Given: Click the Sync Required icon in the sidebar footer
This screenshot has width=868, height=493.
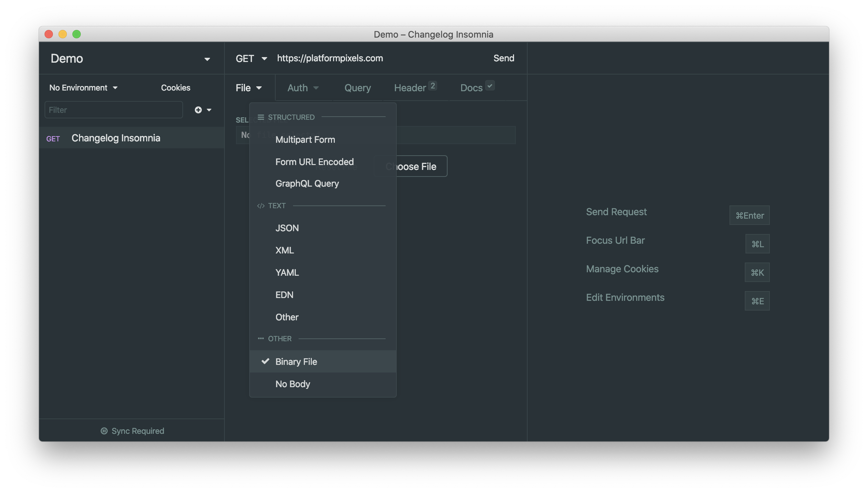Looking at the screenshot, I should point(104,431).
